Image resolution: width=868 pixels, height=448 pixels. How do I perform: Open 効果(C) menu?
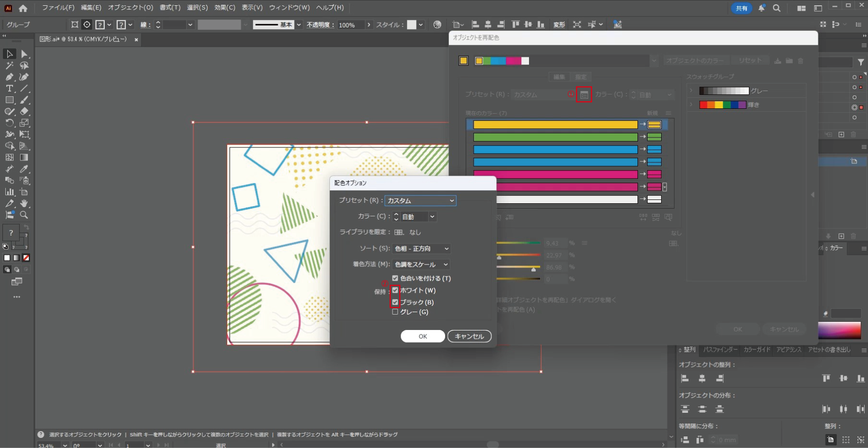pos(225,8)
